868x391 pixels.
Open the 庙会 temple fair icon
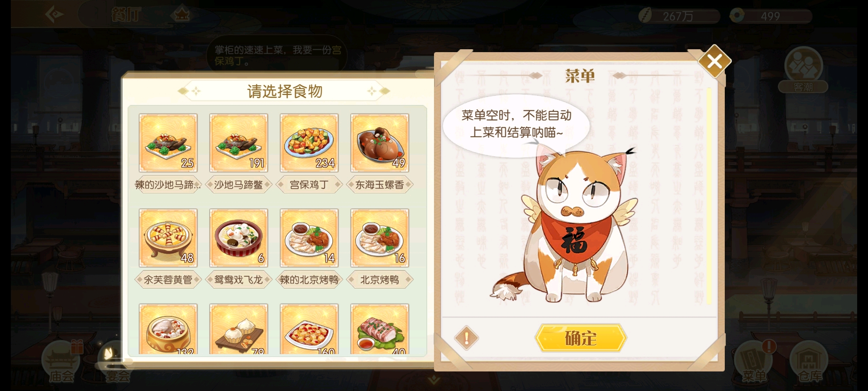[61, 362]
